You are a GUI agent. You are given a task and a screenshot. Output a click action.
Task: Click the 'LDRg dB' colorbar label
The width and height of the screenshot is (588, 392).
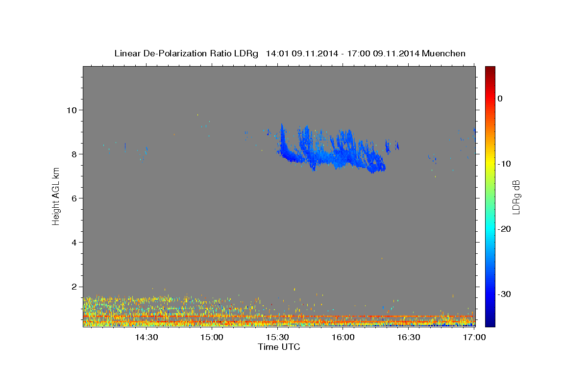[x=515, y=196]
